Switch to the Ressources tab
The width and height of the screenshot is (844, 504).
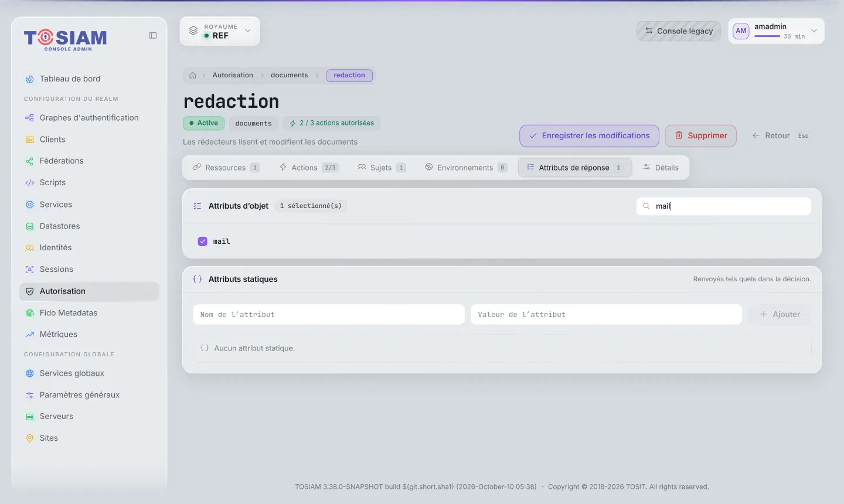coord(226,168)
